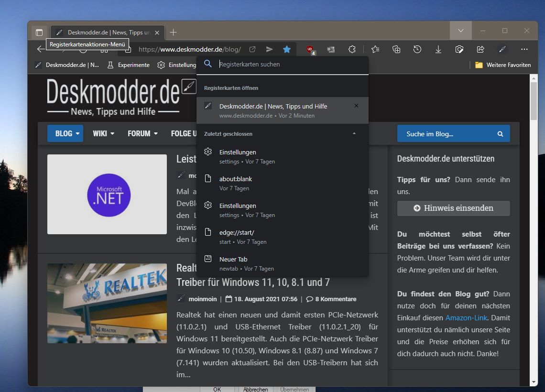Open the Extensions puzzle-piece menu

click(352, 49)
